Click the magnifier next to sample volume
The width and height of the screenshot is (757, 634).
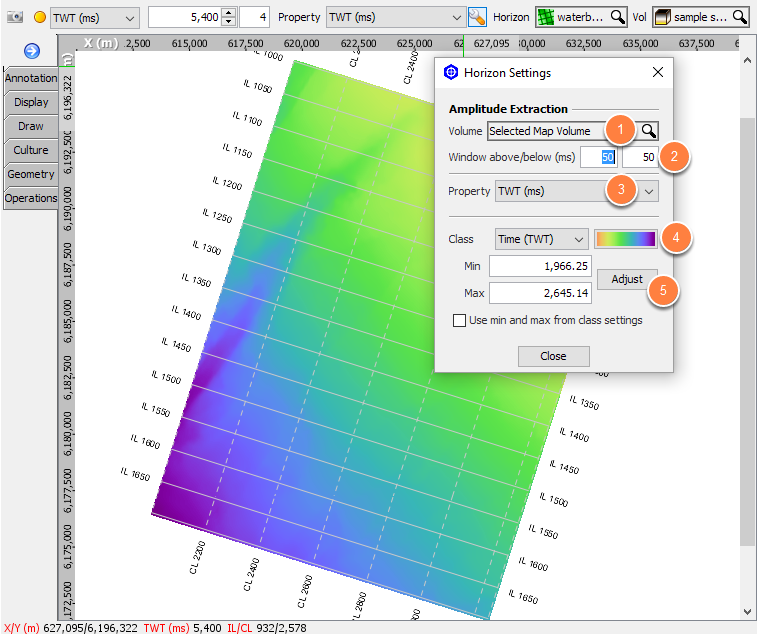(x=740, y=17)
